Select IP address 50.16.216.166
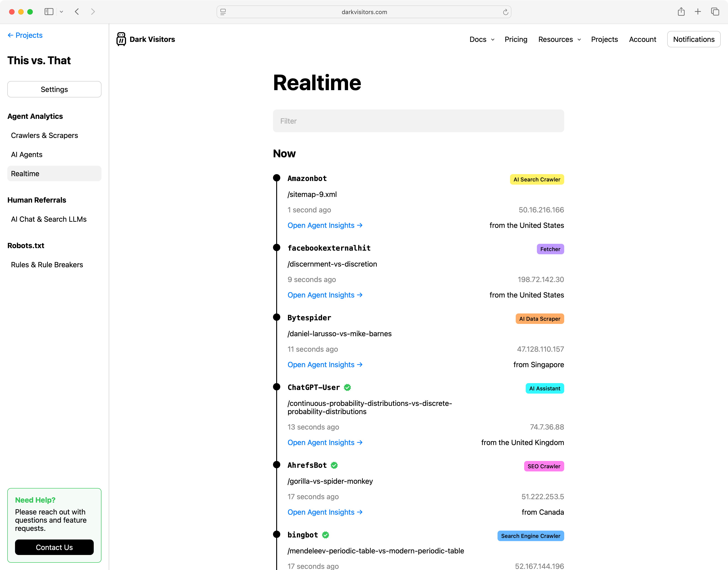This screenshot has width=728, height=570. click(541, 210)
